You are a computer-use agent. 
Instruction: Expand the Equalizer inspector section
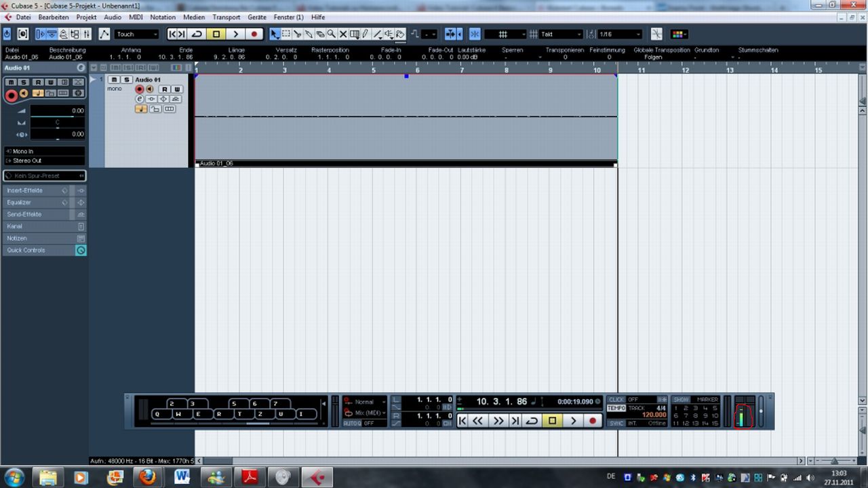pyautogui.click(x=44, y=203)
